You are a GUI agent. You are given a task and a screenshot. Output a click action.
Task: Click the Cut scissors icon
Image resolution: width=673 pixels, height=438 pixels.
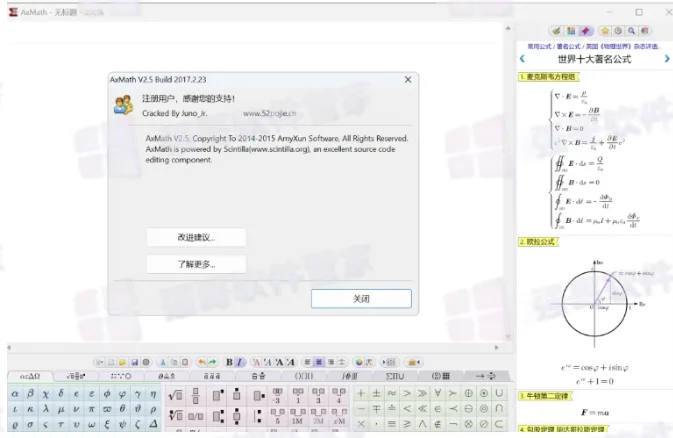[x=163, y=362]
